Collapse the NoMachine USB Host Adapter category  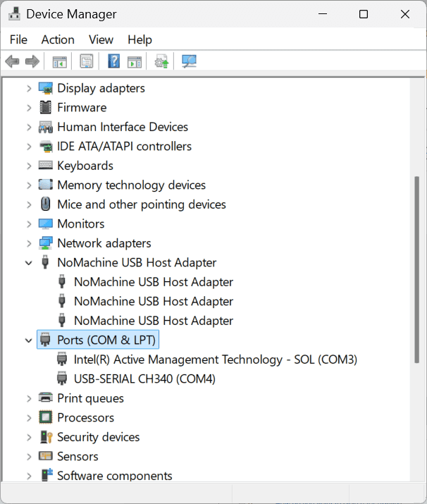(29, 263)
